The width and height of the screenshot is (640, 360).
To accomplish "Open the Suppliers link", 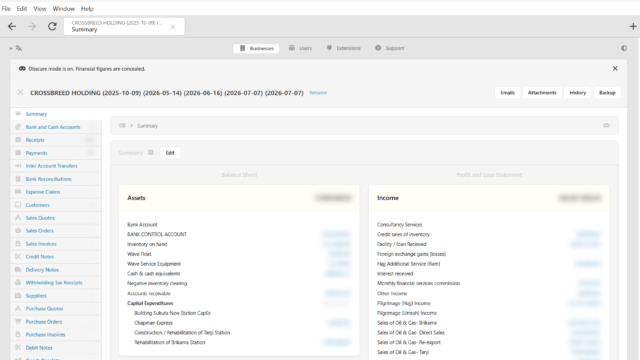I will (36, 296).
